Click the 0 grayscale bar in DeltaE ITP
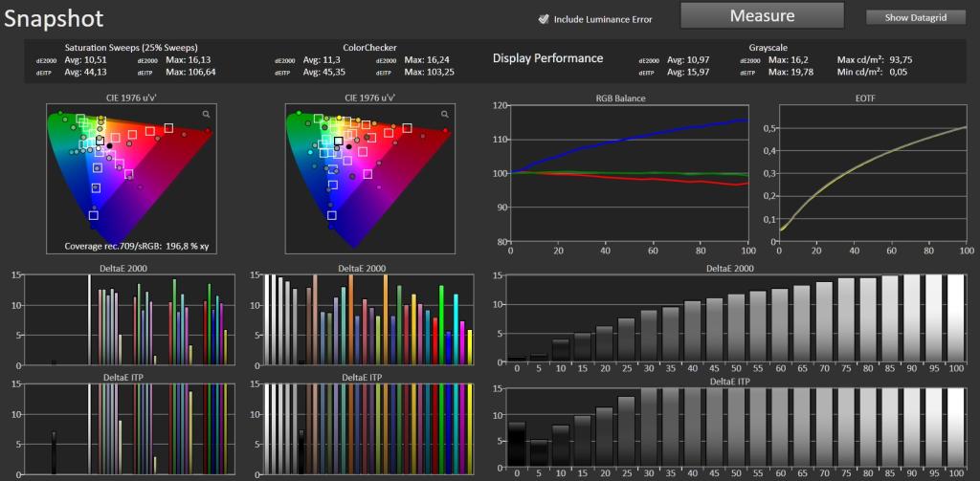This screenshot has width=980, height=481. coord(516,445)
